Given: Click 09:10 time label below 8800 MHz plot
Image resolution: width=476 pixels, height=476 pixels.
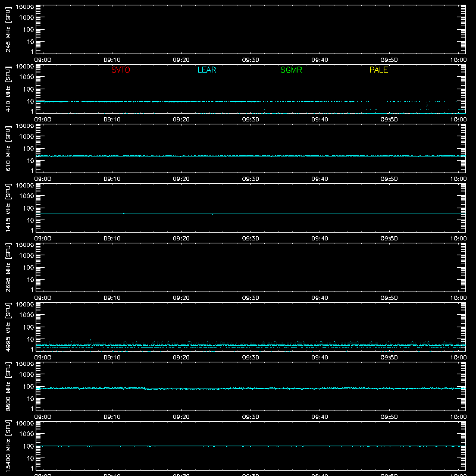Looking at the screenshot, I should coord(112,417).
